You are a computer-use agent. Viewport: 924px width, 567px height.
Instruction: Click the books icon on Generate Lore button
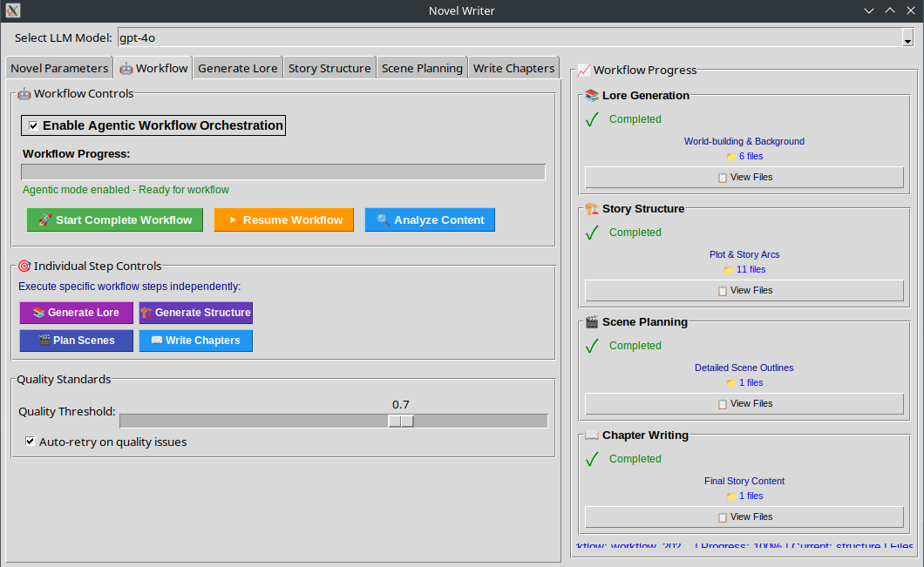pos(39,313)
